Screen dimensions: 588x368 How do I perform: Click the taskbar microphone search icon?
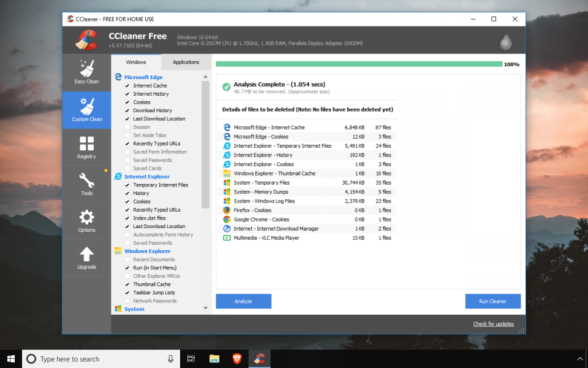click(171, 359)
